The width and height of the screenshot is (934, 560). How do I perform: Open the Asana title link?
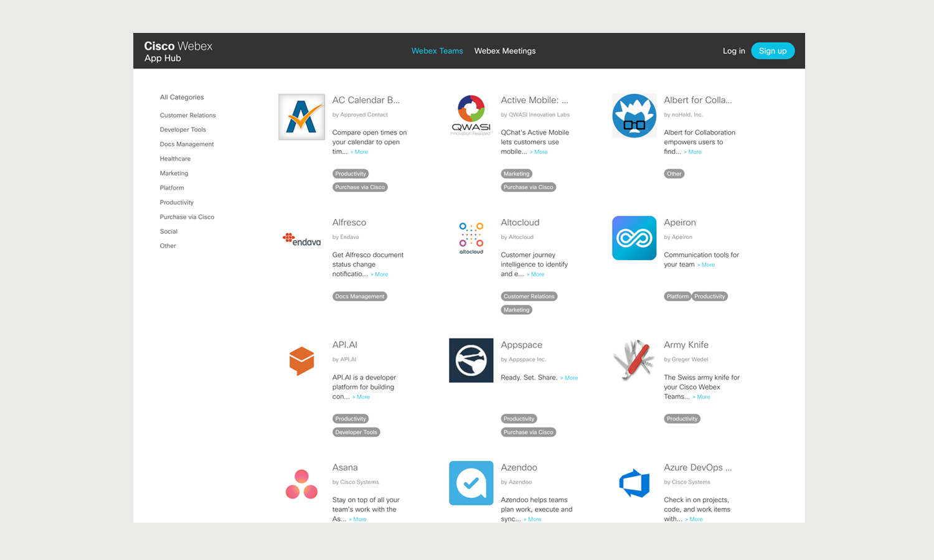coord(345,467)
